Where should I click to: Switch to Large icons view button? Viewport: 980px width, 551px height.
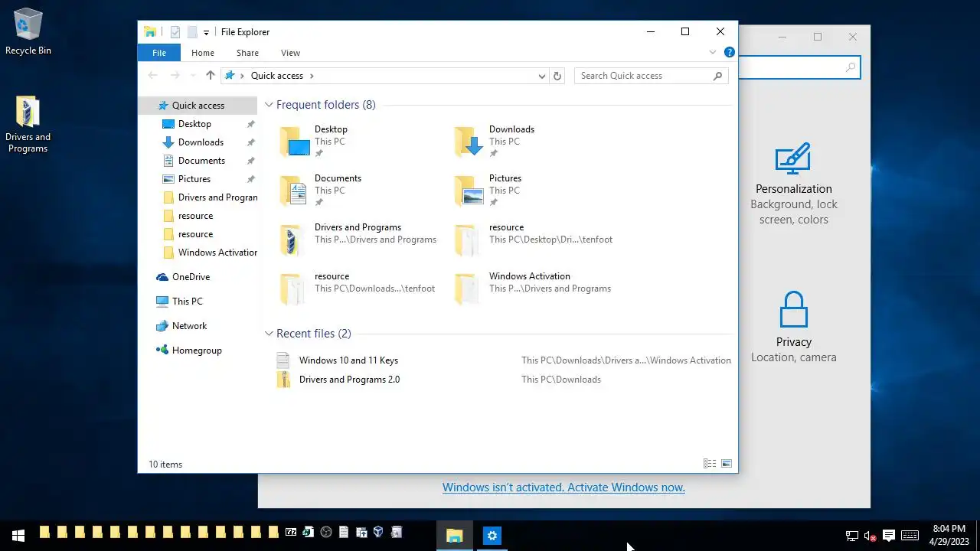727,464
